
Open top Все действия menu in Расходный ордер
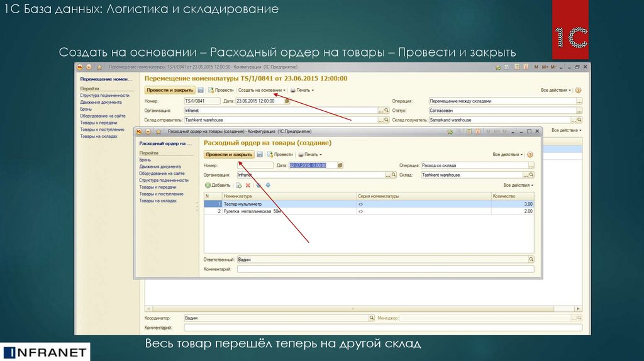click(x=508, y=155)
